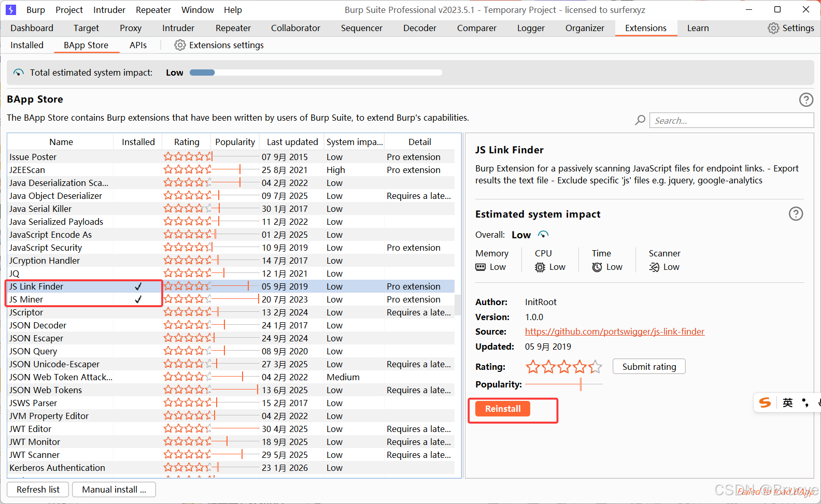This screenshot has height=504, width=821.
Task: Click the rating stars of JQ row
Action: click(x=187, y=273)
